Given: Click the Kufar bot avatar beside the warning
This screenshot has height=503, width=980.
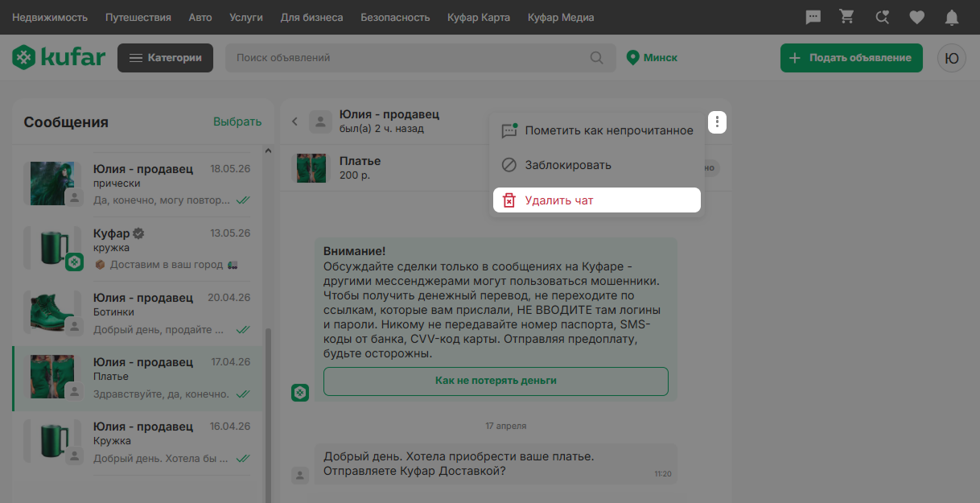Looking at the screenshot, I should [x=300, y=393].
